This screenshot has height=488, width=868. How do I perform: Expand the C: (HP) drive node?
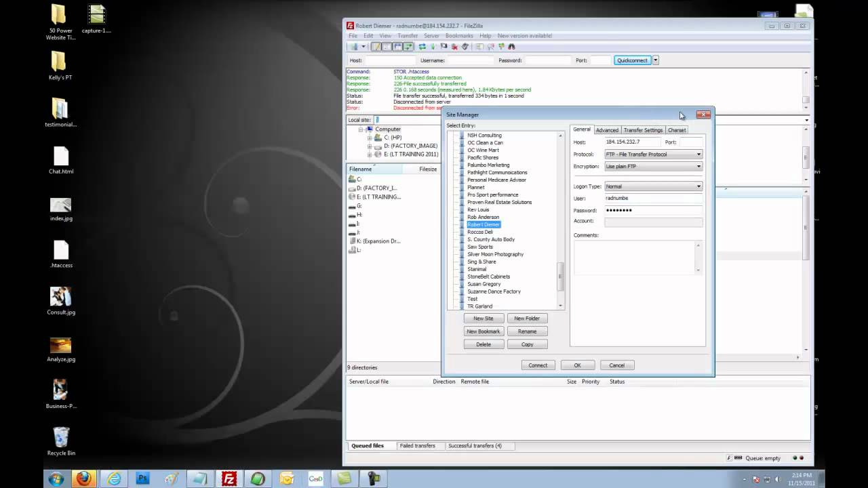[x=370, y=138]
